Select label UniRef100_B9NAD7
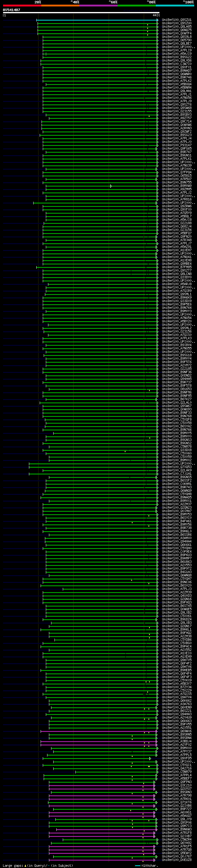197x868 pixels. pyautogui.click(x=177, y=71)
